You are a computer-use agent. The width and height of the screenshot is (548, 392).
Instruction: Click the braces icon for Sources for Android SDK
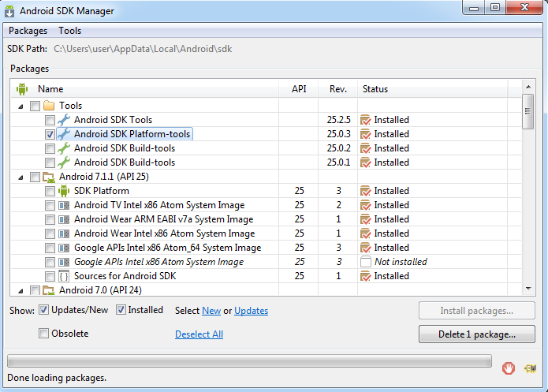coord(64,276)
